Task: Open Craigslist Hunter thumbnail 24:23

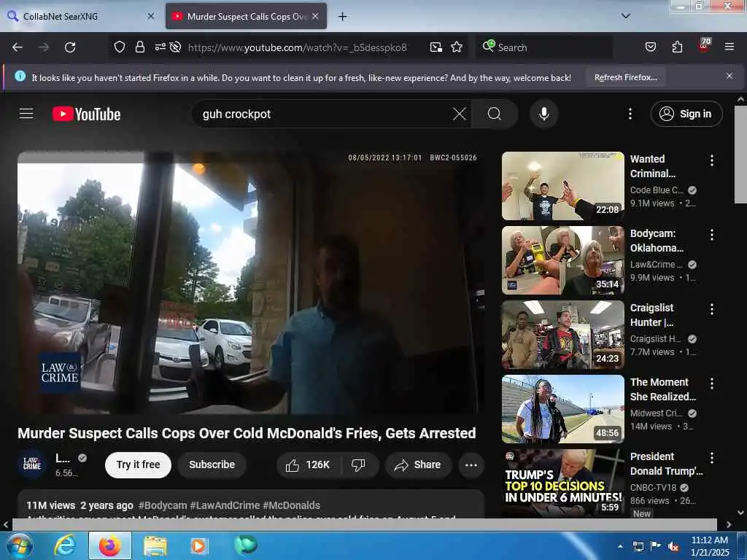Action: (x=562, y=334)
